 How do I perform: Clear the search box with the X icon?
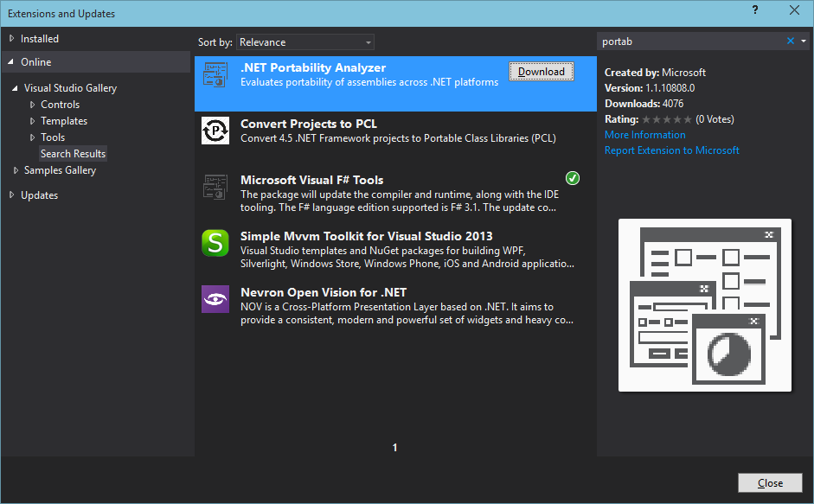790,41
